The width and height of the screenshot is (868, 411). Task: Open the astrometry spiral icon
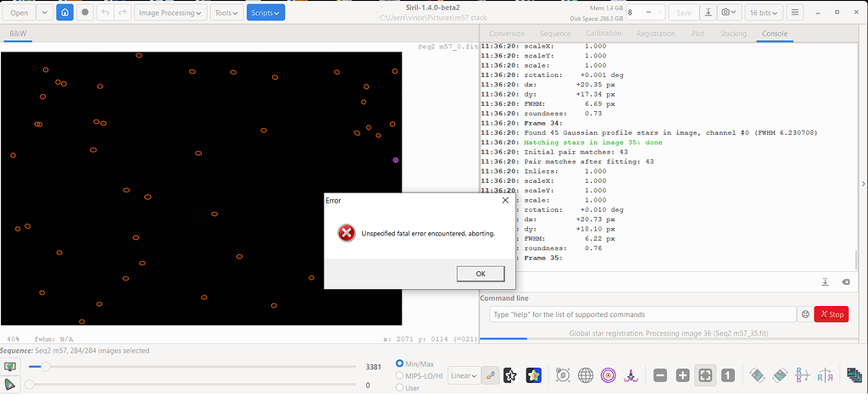[563, 375]
